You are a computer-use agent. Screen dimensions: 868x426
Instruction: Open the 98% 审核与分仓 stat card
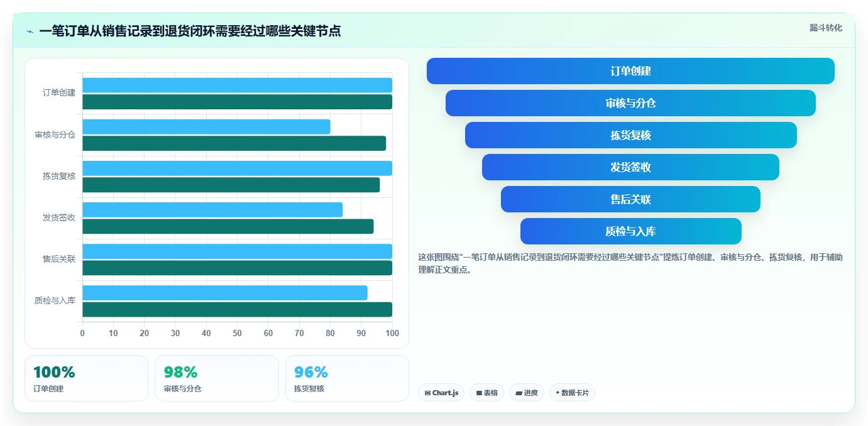coord(217,378)
